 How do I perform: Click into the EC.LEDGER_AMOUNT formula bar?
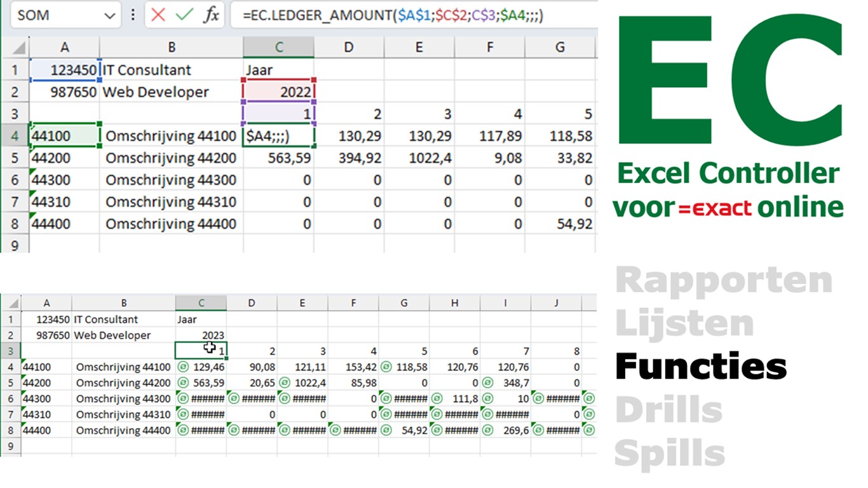click(x=413, y=15)
